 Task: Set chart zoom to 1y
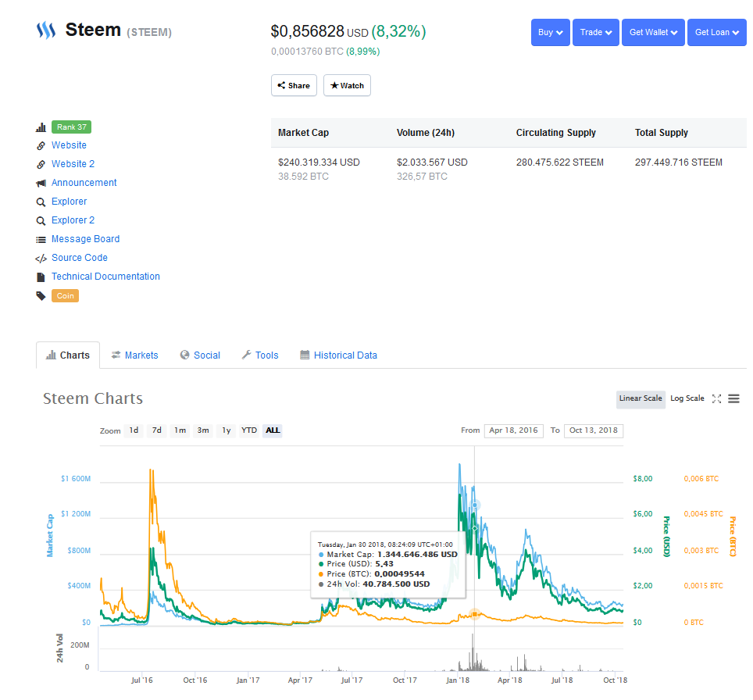click(x=227, y=430)
